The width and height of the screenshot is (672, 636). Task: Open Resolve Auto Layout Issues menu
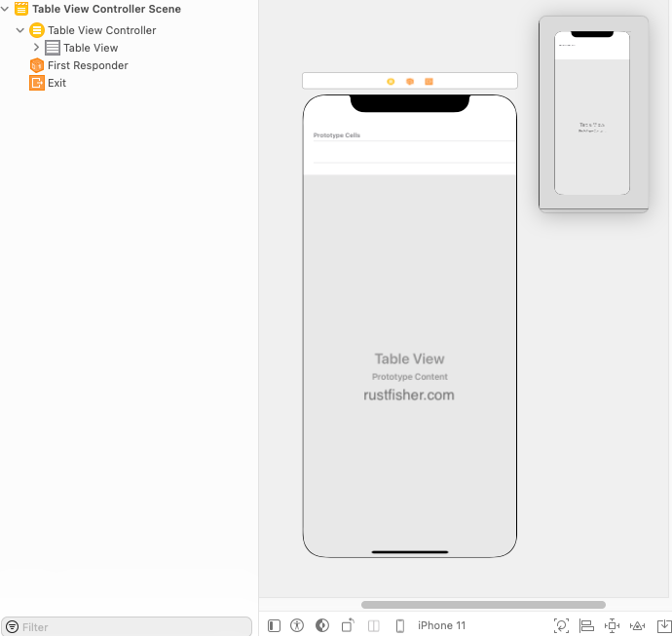click(x=638, y=625)
